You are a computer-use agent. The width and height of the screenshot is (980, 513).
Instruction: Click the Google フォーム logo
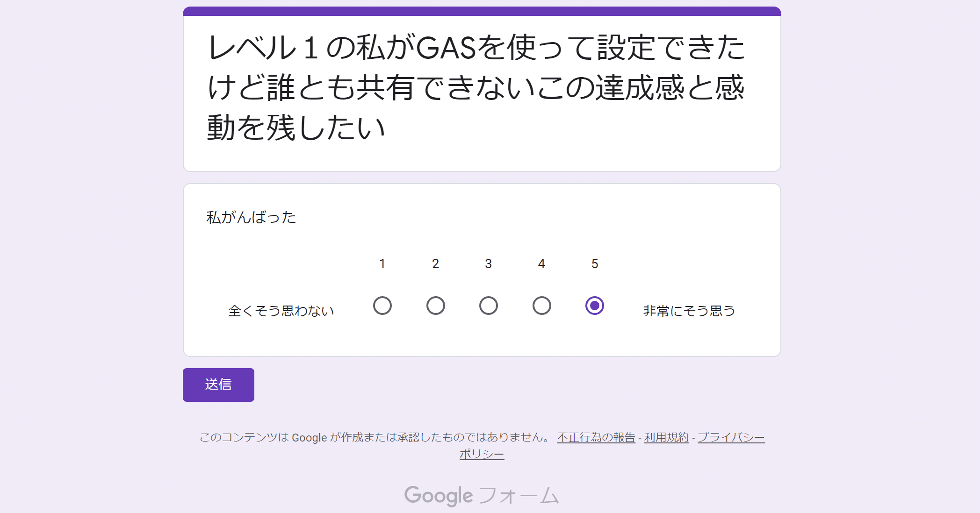point(483,496)
